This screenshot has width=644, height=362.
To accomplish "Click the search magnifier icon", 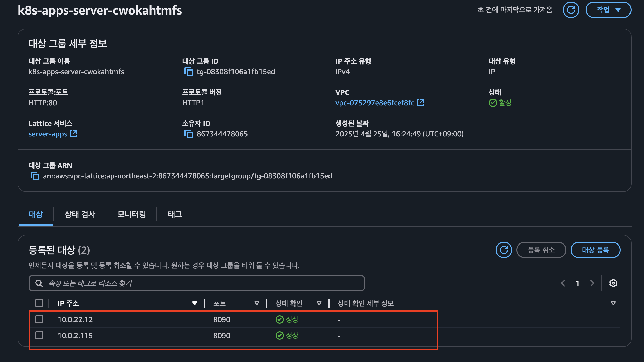I will coord(39,283).
